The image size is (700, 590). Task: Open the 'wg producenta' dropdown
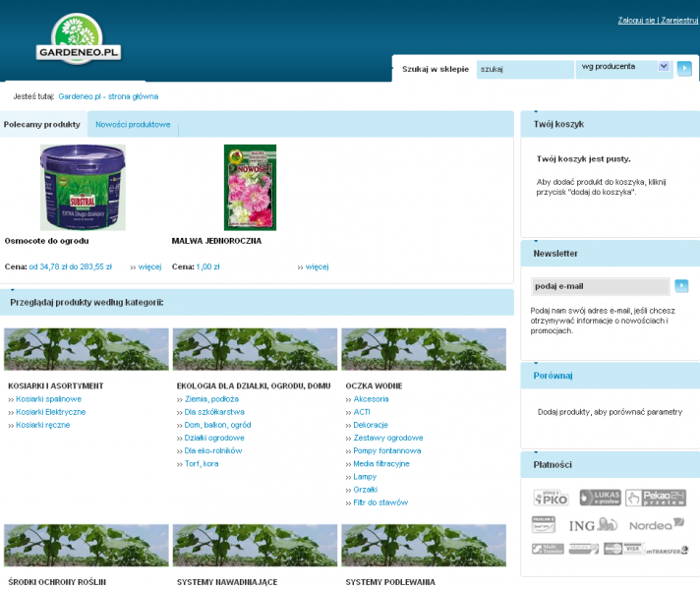coord(624,67)
